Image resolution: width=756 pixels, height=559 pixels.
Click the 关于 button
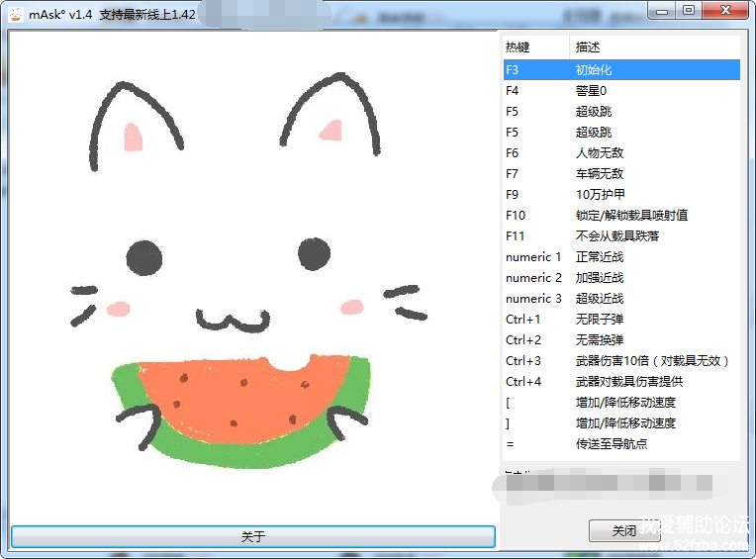tap(253, 536)
